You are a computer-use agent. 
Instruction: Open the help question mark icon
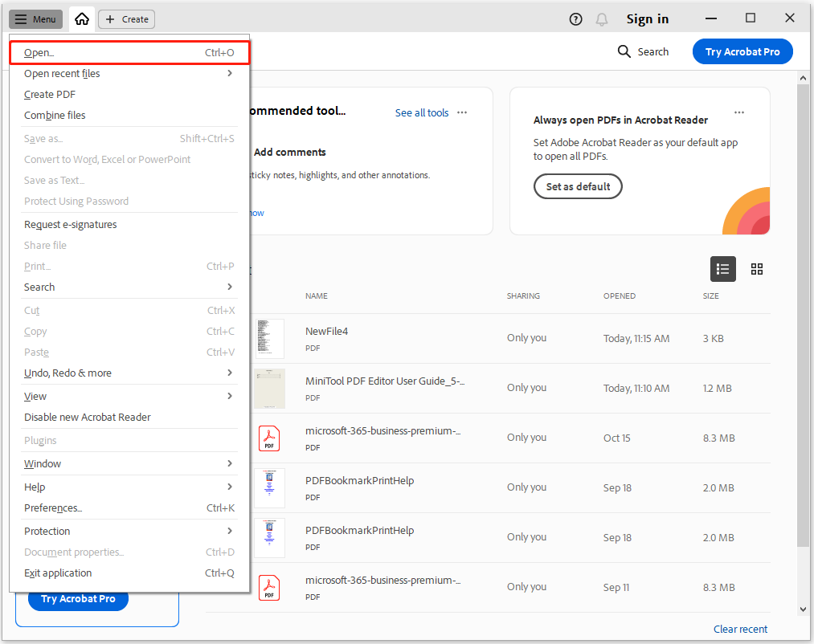point(575,19)
